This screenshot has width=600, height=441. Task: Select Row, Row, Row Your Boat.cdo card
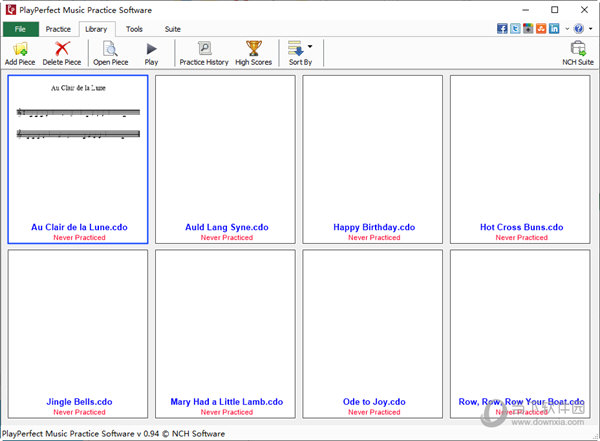point(520,334)
